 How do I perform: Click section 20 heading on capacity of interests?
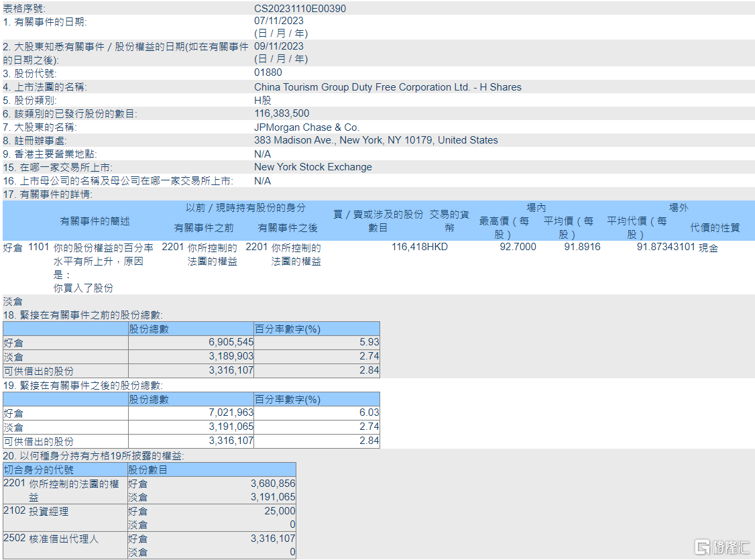[x=93, y=456]
